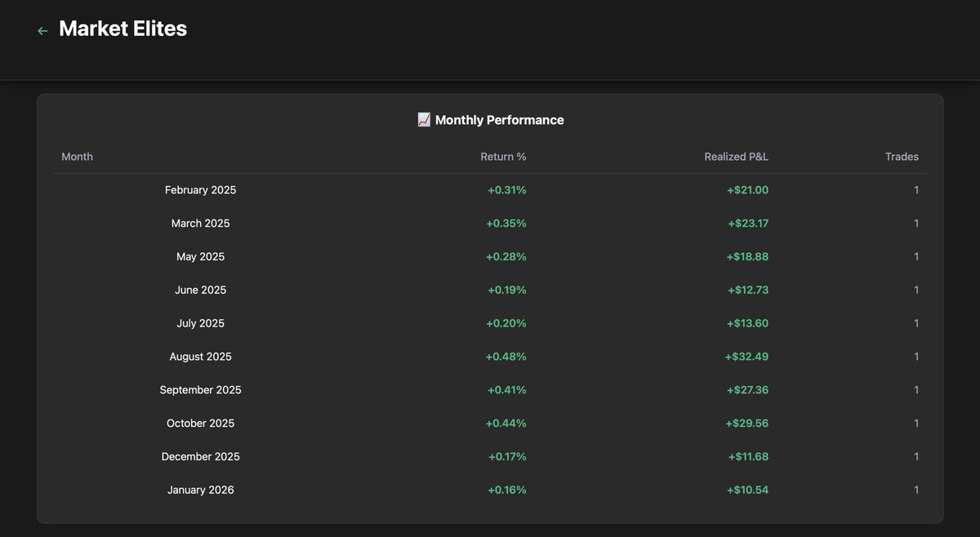The height and width of the screenshot is (537, 980).
Task: Click the June 2025 return of +0.19%
Action: point(507,291)
